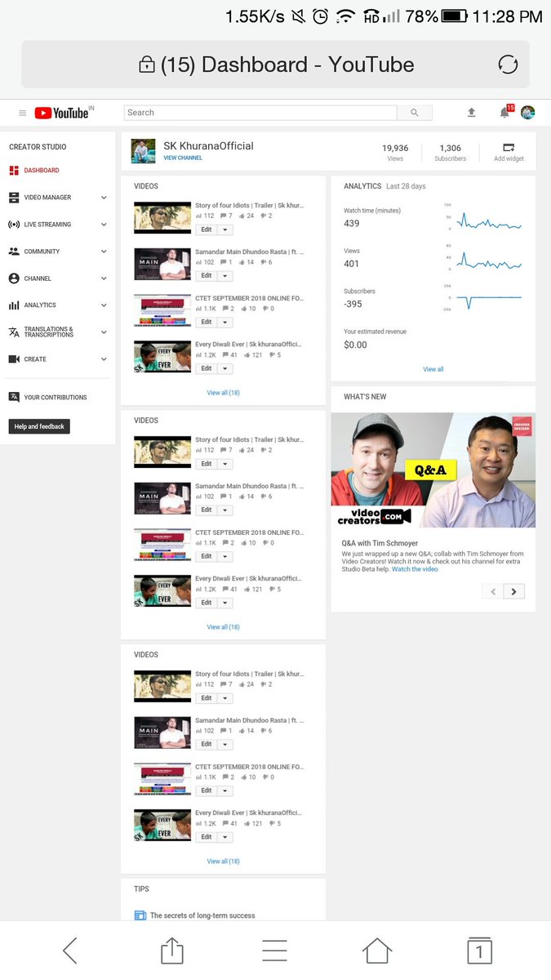Screen dimensions: 551x980
Task: Select Dashboard in Creator Studio sidebar
Action: coord(42,171)
